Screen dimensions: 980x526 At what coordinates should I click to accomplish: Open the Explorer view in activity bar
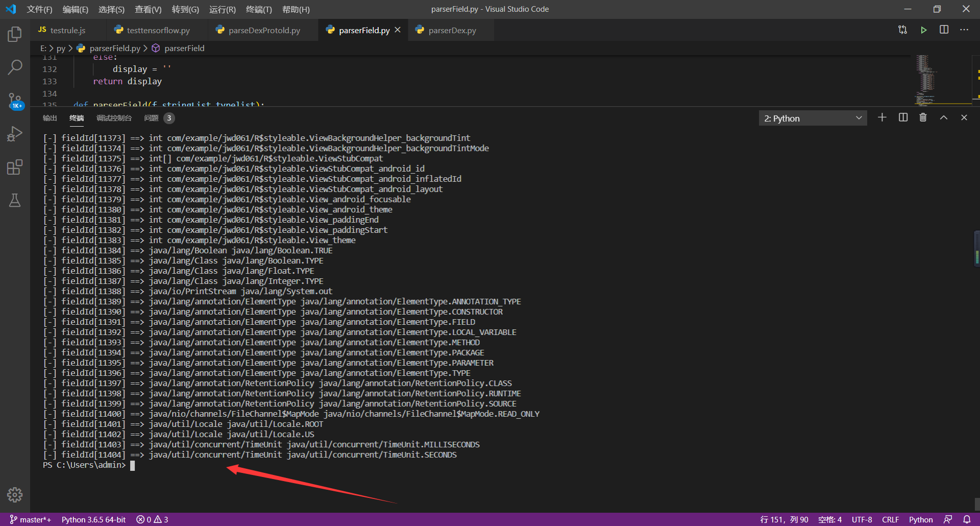pyautogui.click(x=15, y=35)
